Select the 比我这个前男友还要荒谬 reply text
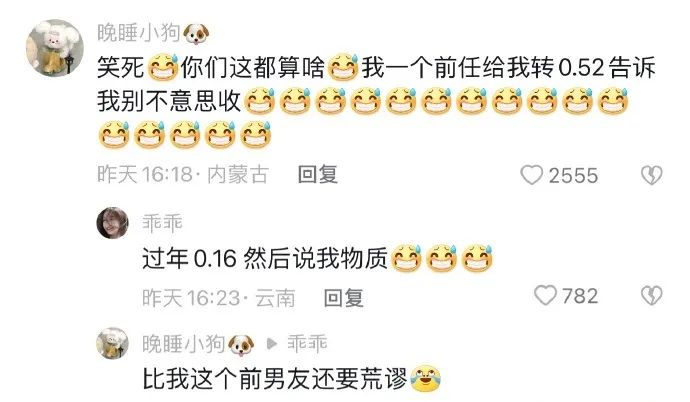The width and height of the screenshot is (690, 402). point(292,379)
